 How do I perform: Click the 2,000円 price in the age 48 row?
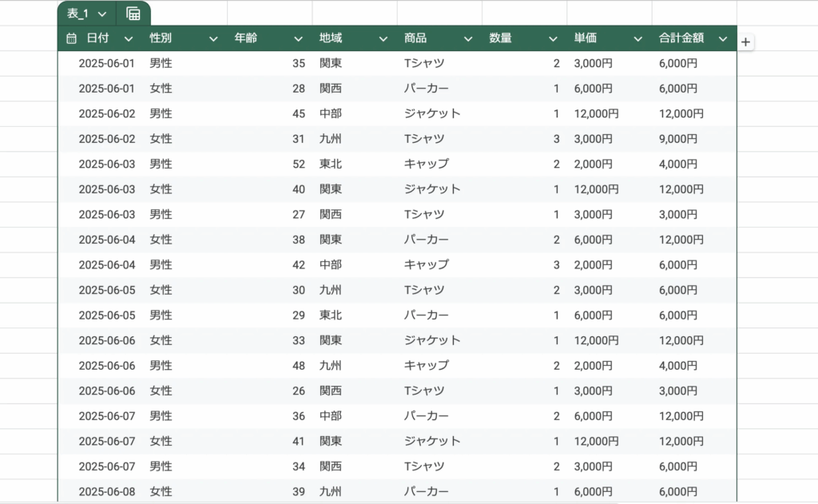pos(594,366)
